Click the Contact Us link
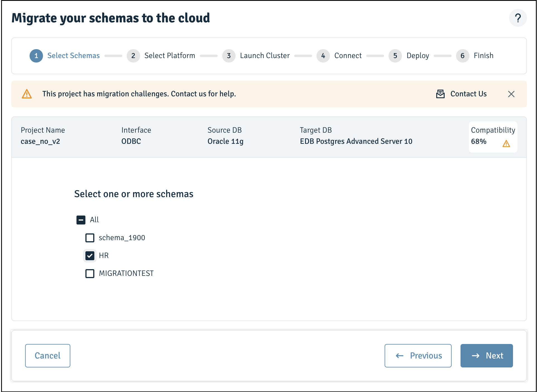Screen dimensions: 537x392 [468, 94]
